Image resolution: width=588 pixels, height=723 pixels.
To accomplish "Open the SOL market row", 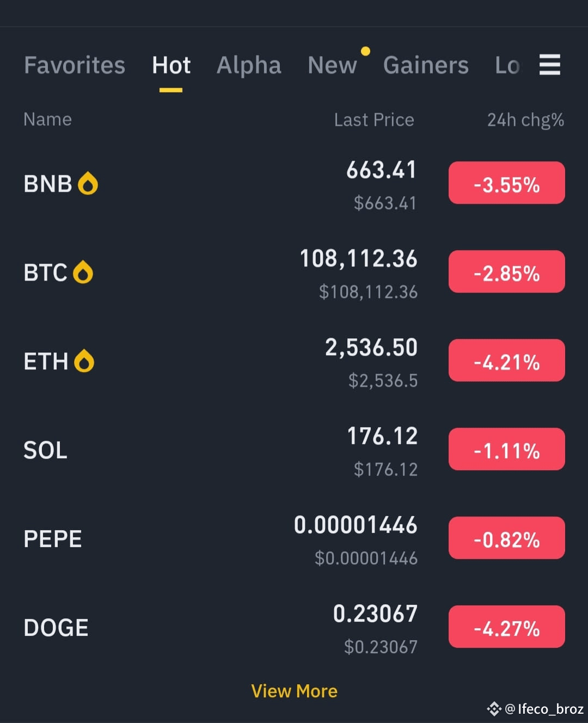I will [294, 450].
